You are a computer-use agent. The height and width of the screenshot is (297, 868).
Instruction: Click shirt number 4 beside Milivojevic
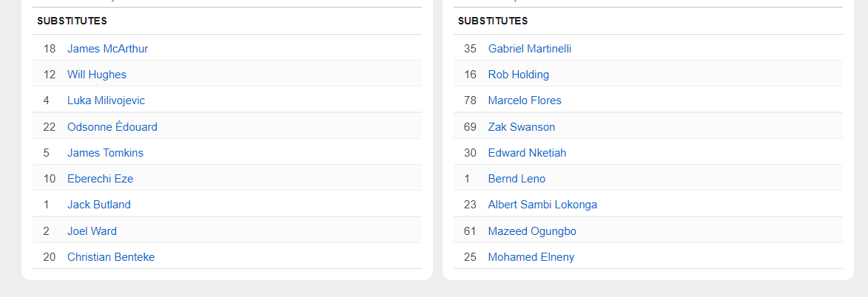tap(46, 100)
